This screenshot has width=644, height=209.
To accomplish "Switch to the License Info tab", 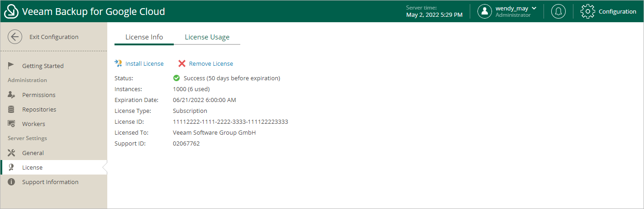I will 144,37.
